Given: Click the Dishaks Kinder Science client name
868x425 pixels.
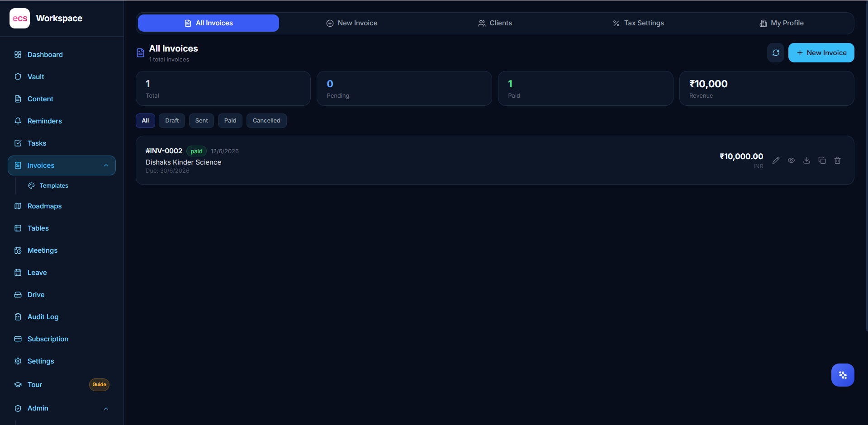Looking at the screenshot, I should click(x=183, y=162).
